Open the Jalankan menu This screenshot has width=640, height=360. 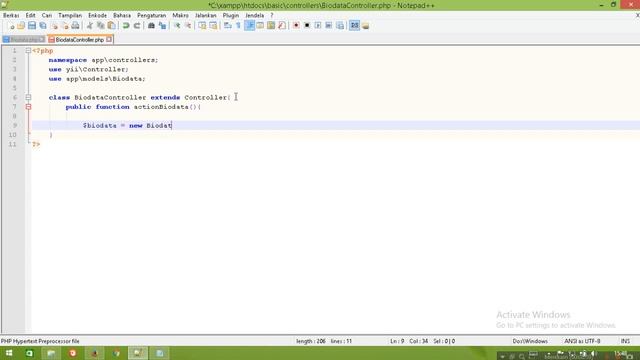click(x=206, y=16)
